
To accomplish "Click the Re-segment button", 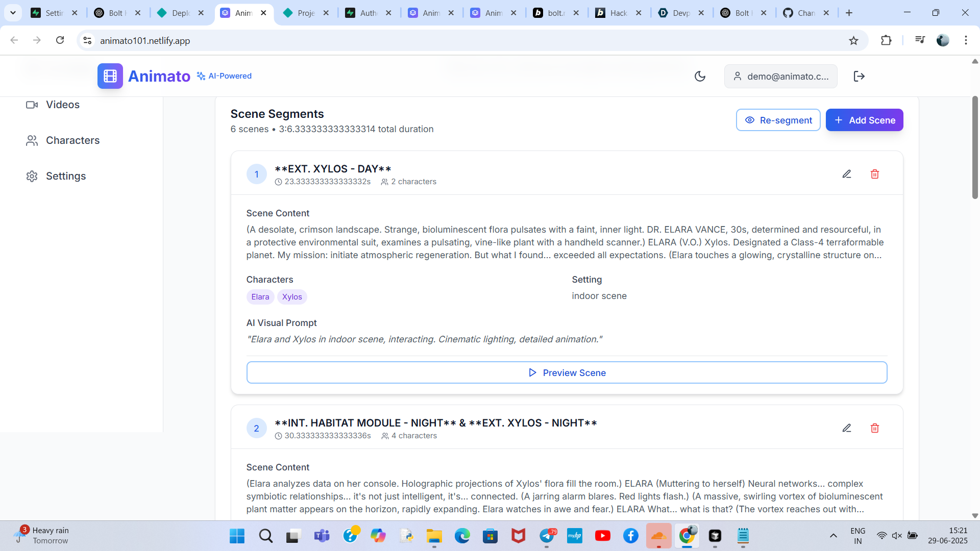I will click(778, 120).
